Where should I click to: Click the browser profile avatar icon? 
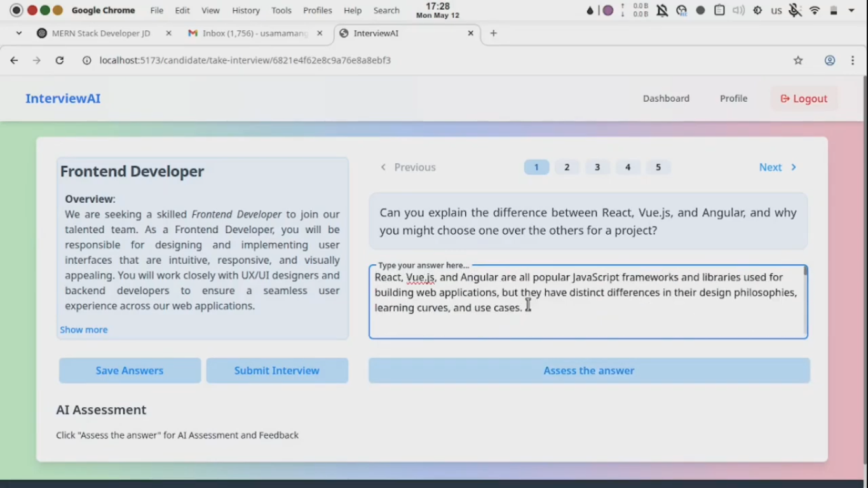coord(829,60)
